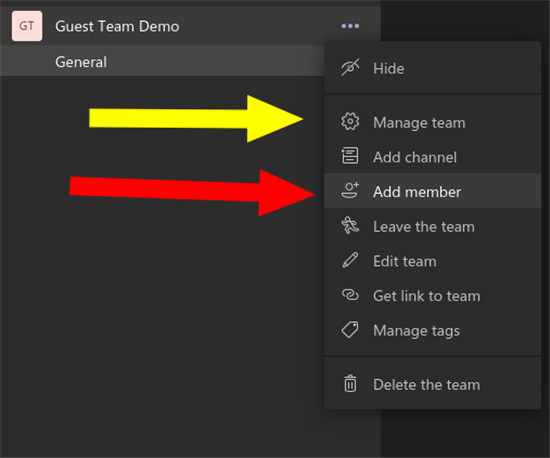Click the Manage team gear icon
This screenshot has height=458, width=550.
[350, 122]
